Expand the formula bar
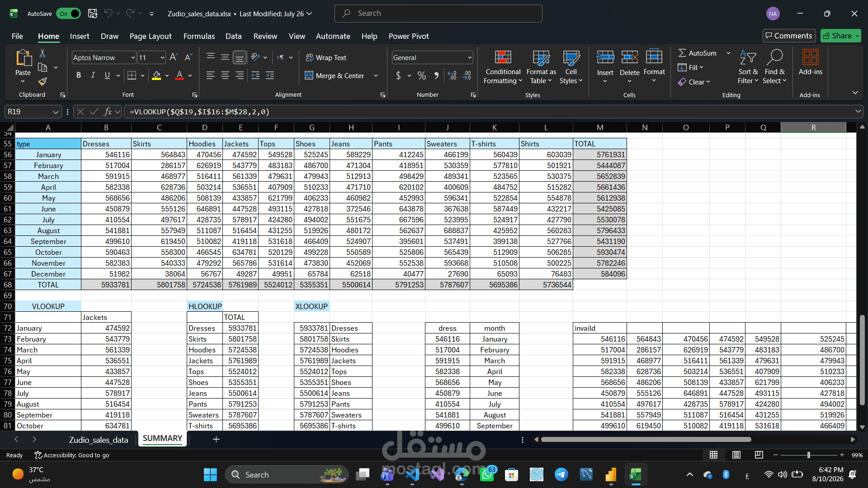The image size is (868, 488). click(858, 112)
